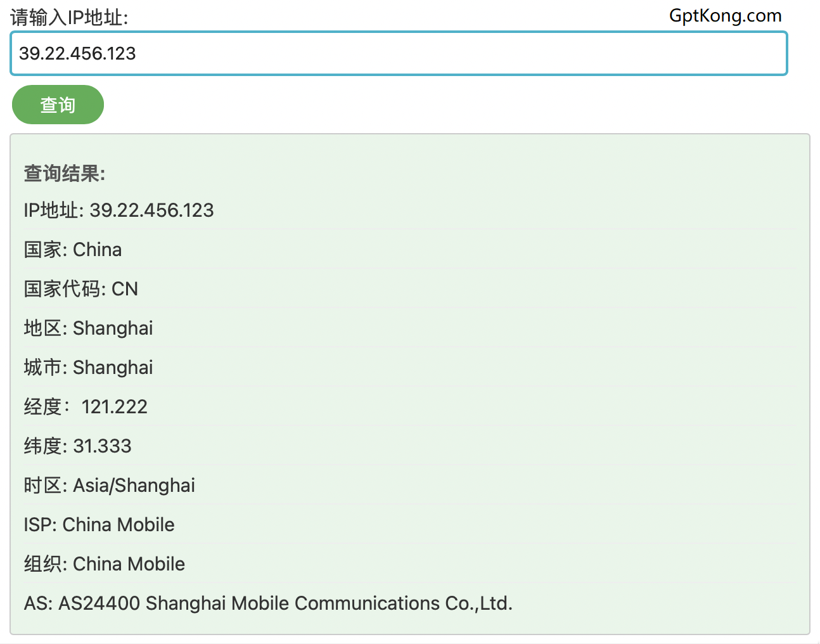This screenshot has width=820, height=644.
Task: Select the IP地址: 39.22.456.123 result row
Action: point(409,210)
